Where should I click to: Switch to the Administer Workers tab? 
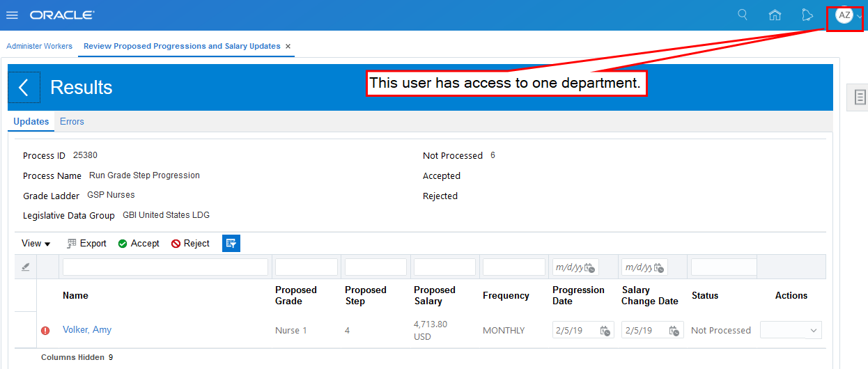coord(39,46)
